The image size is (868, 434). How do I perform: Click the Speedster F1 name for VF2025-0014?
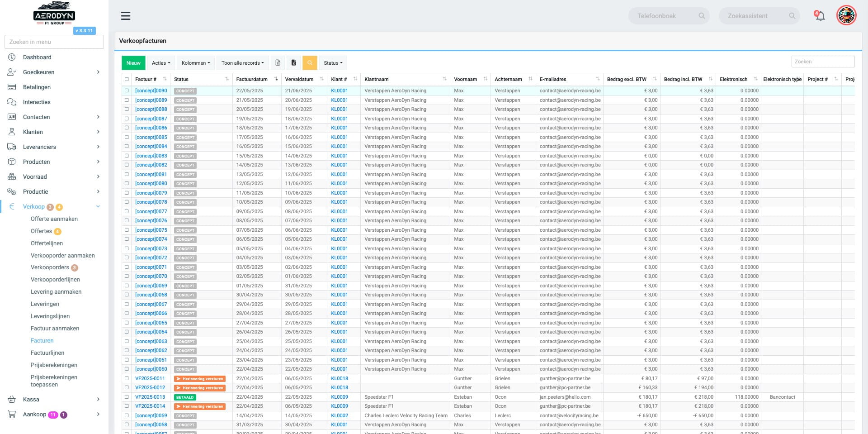(379, 406)
